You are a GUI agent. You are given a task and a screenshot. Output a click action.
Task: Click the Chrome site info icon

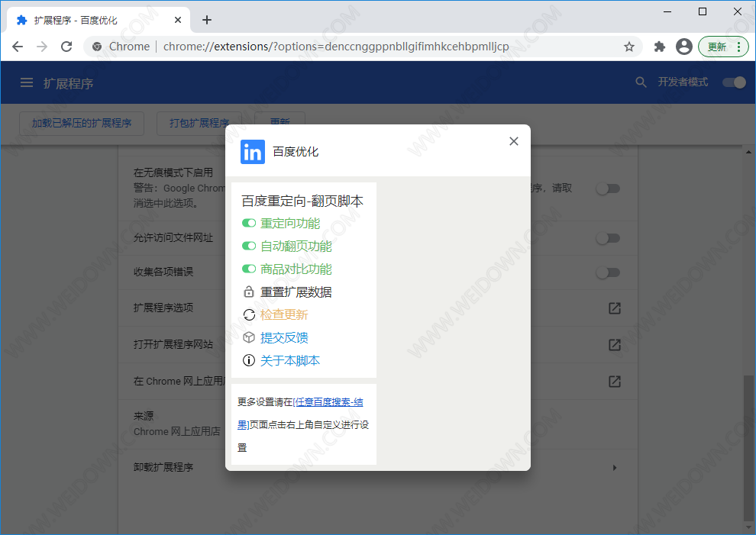point(97,47)
